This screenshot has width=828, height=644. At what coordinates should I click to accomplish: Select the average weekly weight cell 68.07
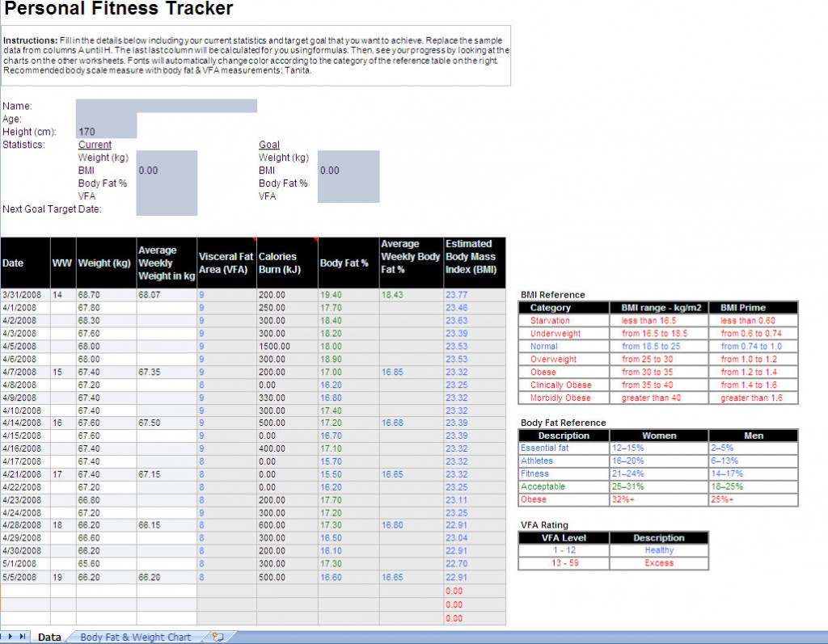(x=167, y=295)
